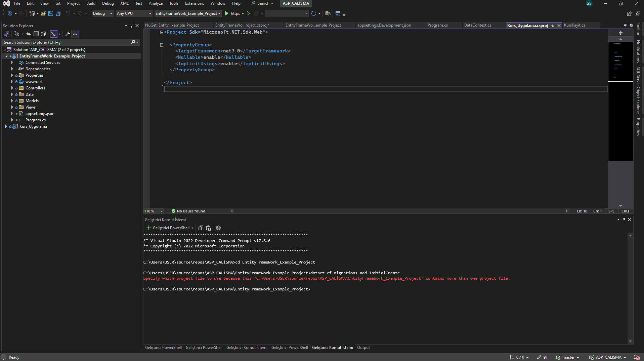Click the Paste icon in the terminal panel
The image size is (644, 361).
coord(208,228)
